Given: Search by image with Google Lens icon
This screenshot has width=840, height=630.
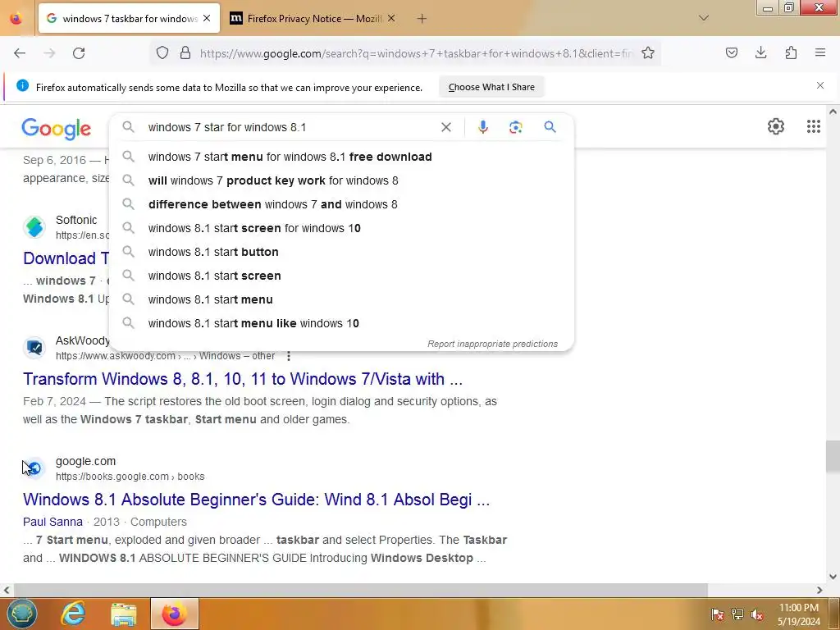Looking at the screenshot, I should pos(515,127).
